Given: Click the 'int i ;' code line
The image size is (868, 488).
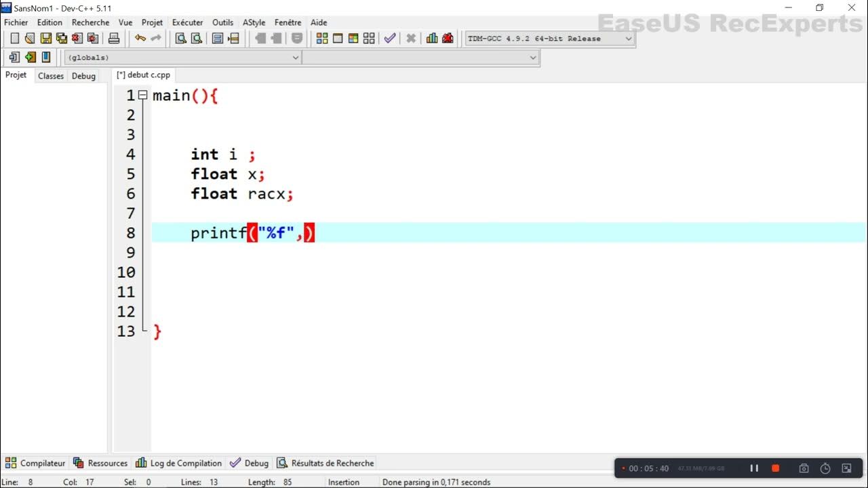Looking at the screenshot, I should click(223, 155).
